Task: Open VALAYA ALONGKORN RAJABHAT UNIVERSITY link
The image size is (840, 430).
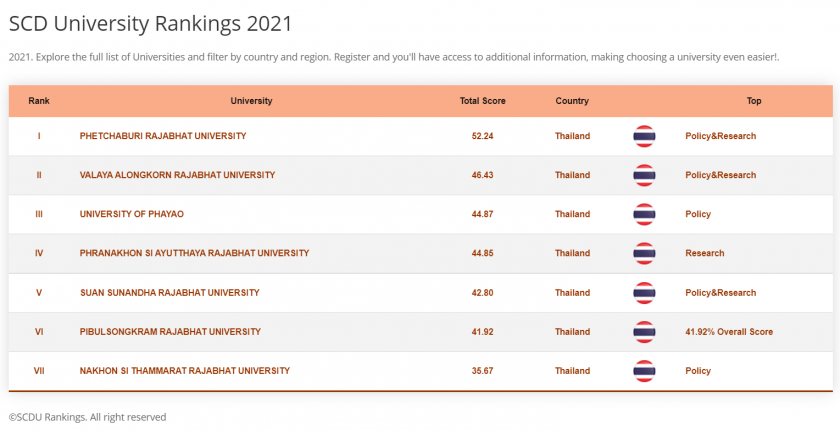Action: 177,175
